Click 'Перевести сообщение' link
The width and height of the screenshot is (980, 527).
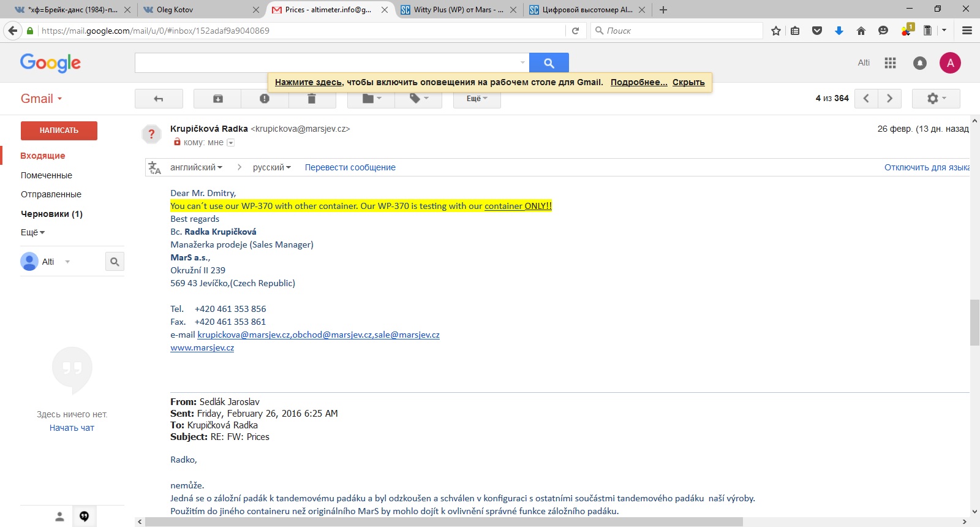point(350,167)
